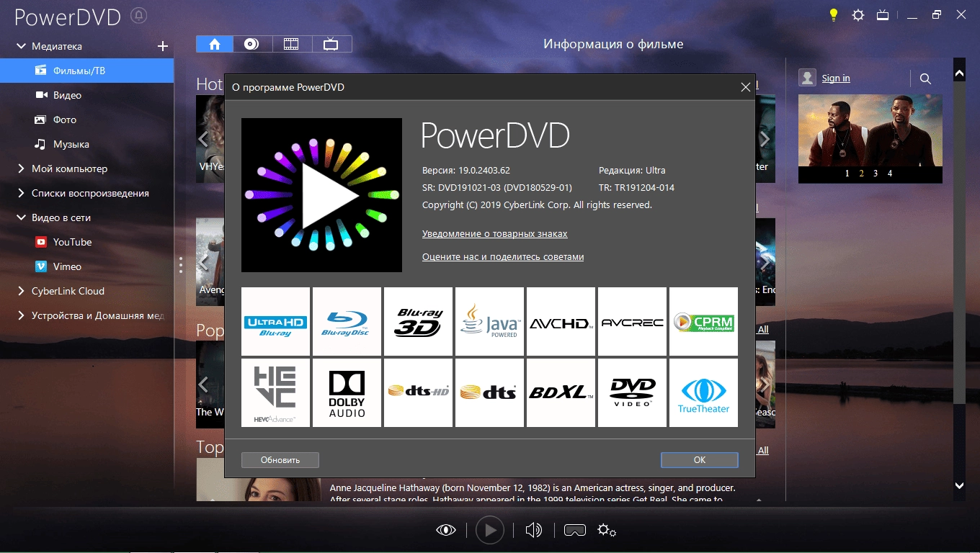Screen dimensions: 980x553
Task: Switch to featured slide 4
Action: point(890,174)
